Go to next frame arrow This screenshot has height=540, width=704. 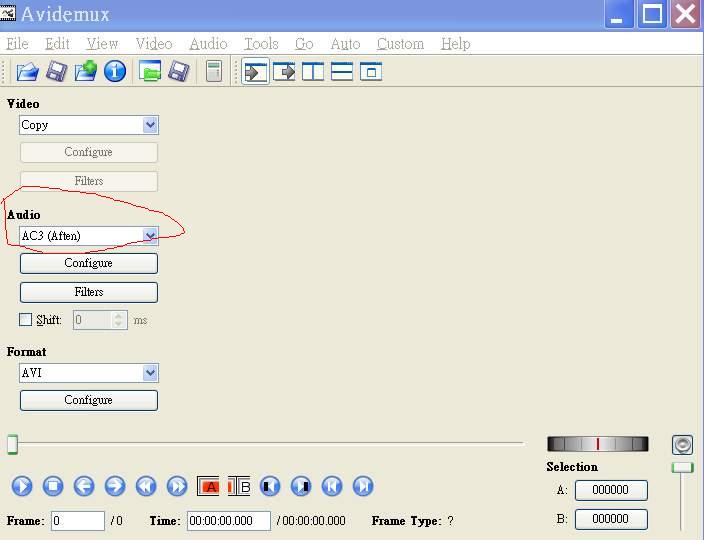pyautogui.click(x=115, y=486)
